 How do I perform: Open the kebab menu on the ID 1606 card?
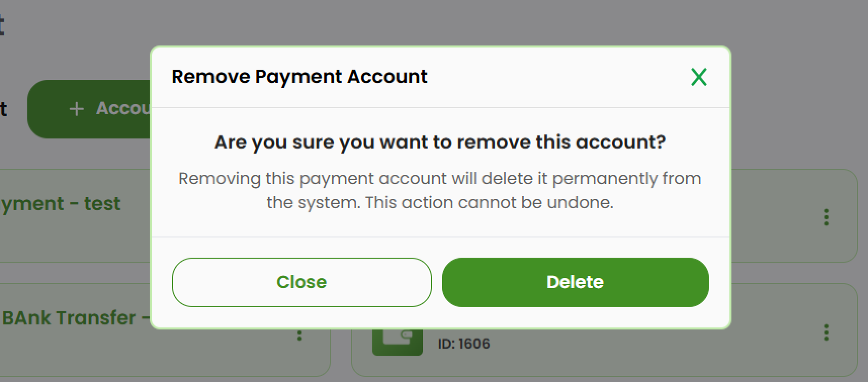[x=826, y=333]
